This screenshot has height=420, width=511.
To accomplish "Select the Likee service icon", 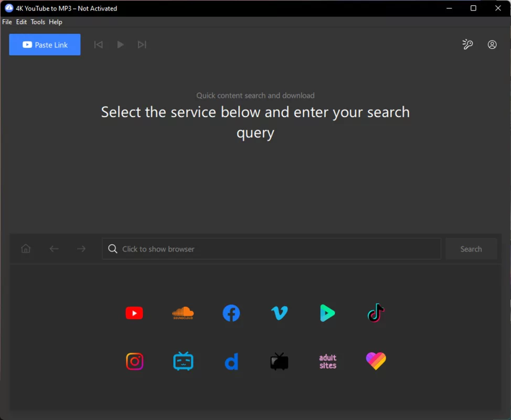I will coord(376,361).
